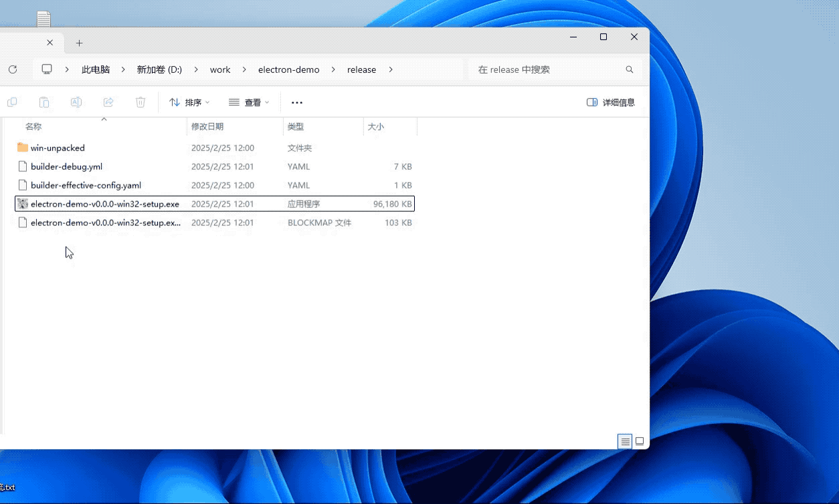
Task: Expand the chevron before 此电脑
Action: tap(67, 70)
